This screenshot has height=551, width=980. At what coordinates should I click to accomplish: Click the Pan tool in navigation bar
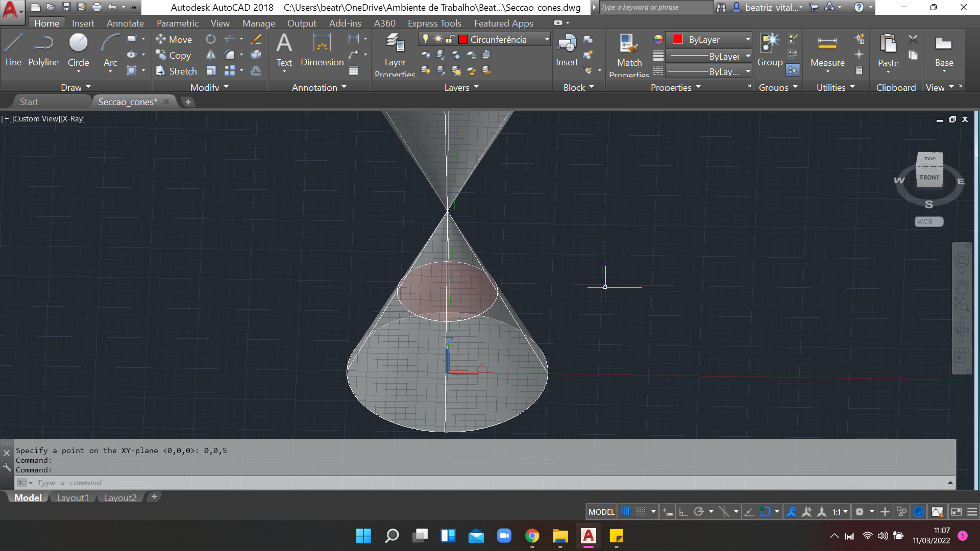point(962,286)
